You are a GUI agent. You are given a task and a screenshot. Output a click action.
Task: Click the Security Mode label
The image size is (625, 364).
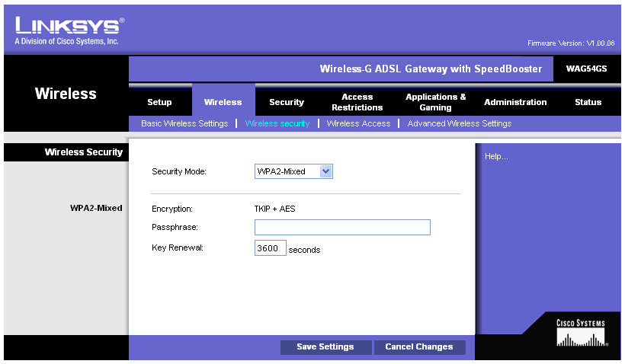click(179, 171)
